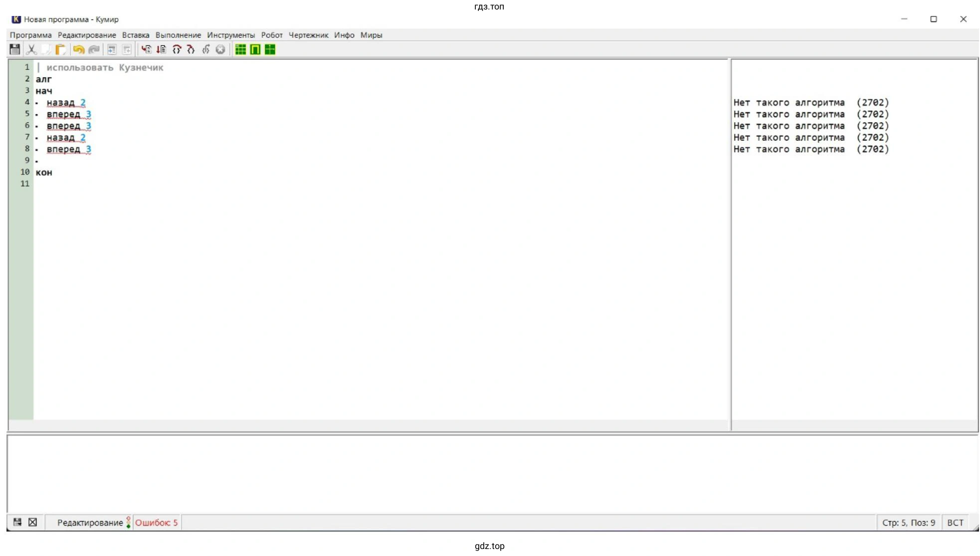
Task: Click the step over icon
Action: pos(177,49)
